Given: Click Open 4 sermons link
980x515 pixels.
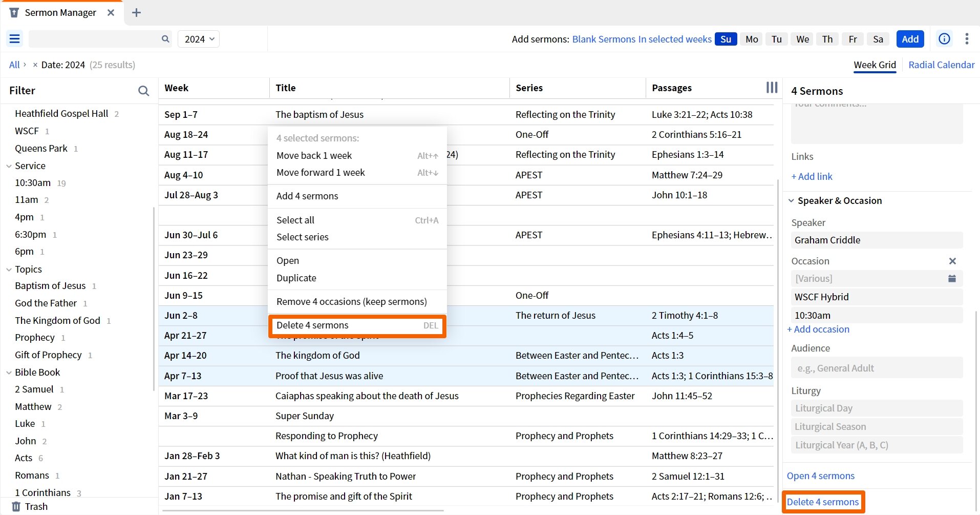Looking at the screenshot, I should click(821, 476).
